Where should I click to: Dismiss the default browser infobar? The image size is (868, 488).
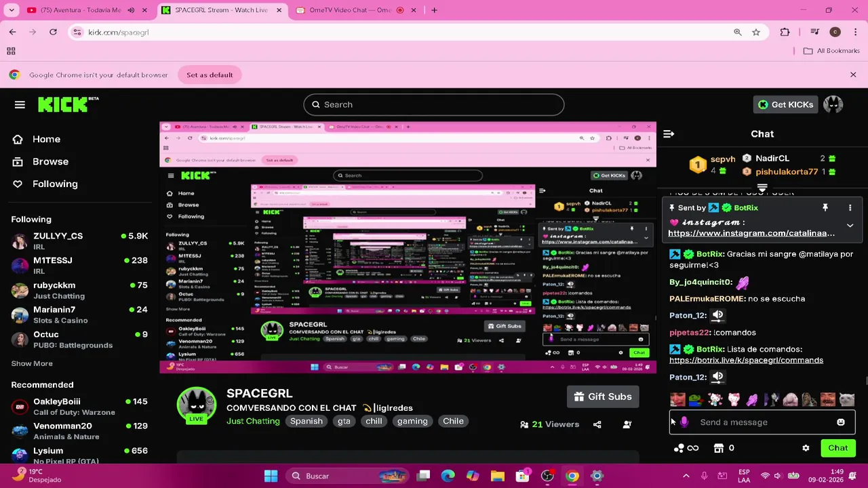[853, 75]
